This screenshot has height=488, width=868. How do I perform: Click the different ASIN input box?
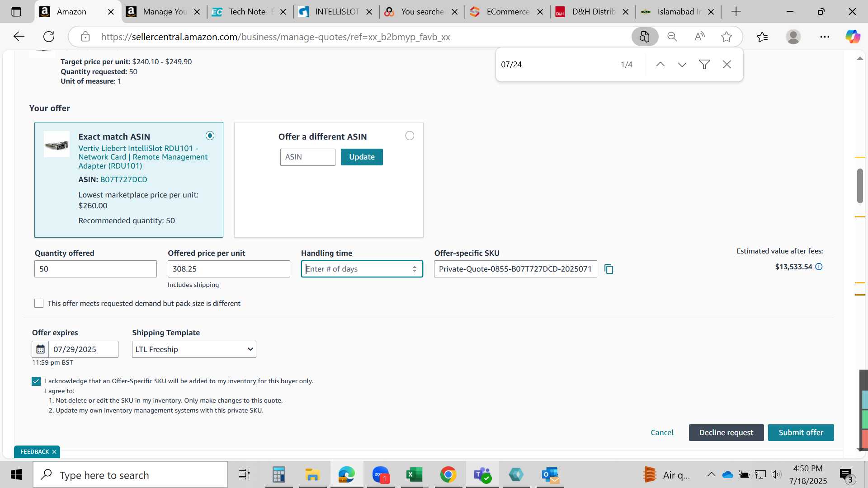click(308, 157)
